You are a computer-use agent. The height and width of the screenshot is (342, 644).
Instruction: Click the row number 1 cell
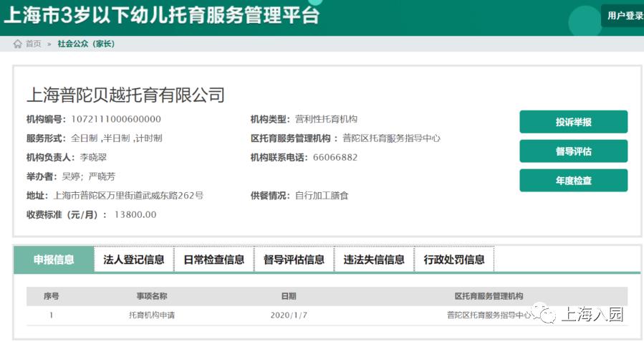pos(52,315)
